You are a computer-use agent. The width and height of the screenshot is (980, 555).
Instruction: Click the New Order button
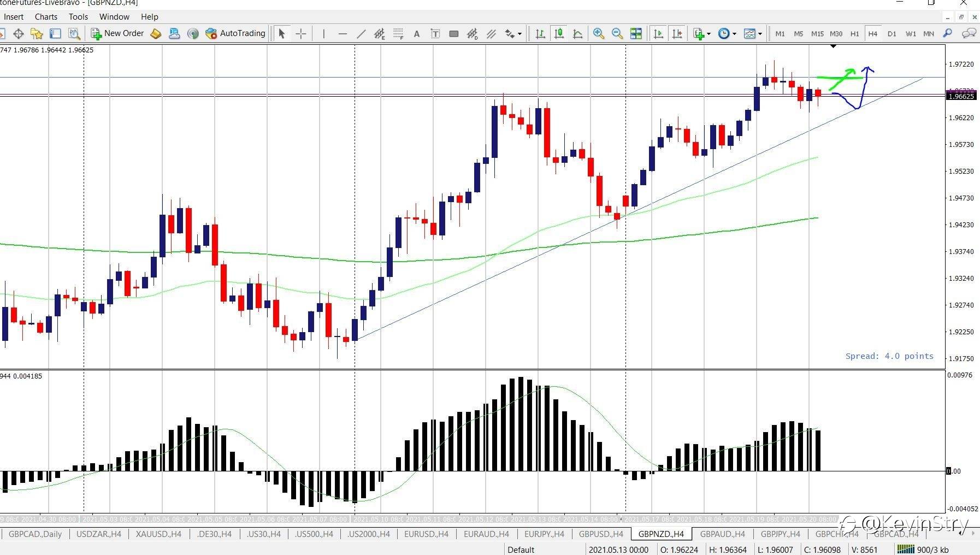click(117, 33)
